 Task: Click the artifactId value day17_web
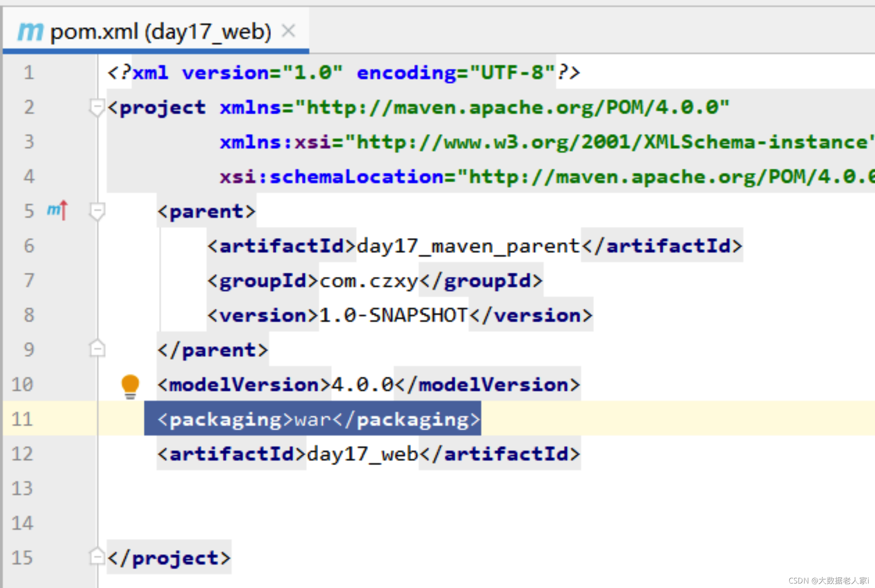pyautogui.click(x=363, y=454)
